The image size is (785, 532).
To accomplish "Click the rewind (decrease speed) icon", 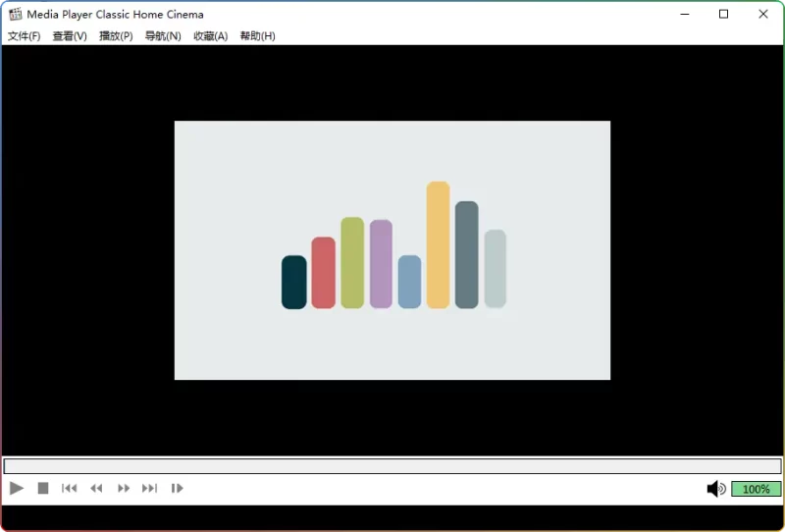I will (x=96, y=488).
